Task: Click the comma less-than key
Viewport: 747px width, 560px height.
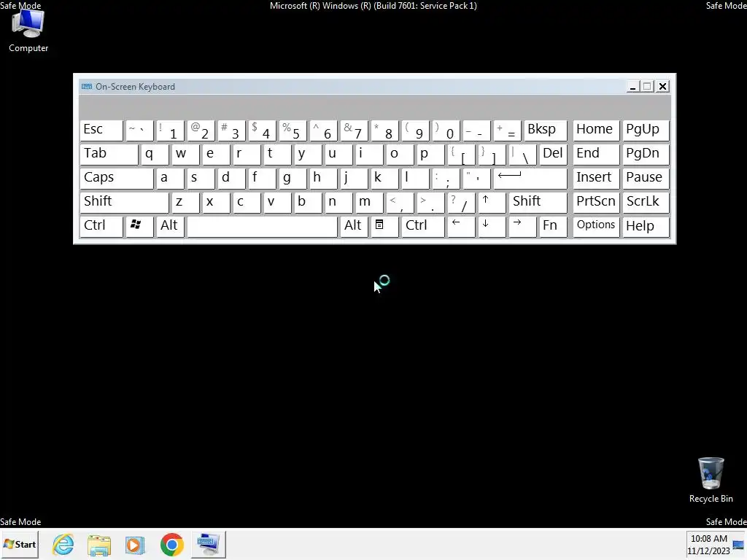Action: click(400, 202)
